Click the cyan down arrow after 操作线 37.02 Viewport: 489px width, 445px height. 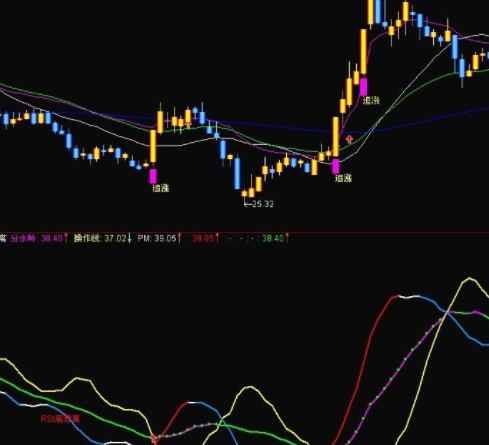[130, 238]
